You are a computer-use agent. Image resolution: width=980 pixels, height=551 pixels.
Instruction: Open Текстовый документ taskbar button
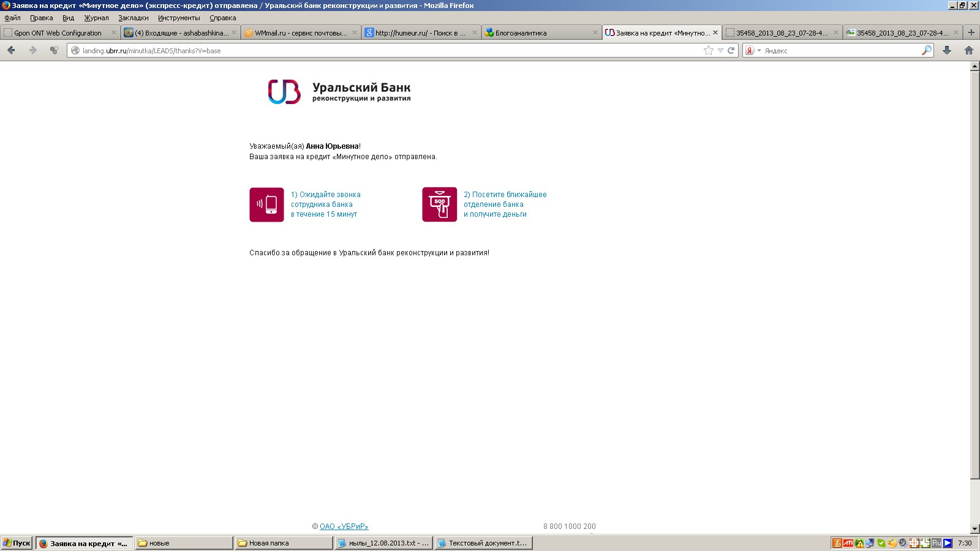[x=483, y=543]
